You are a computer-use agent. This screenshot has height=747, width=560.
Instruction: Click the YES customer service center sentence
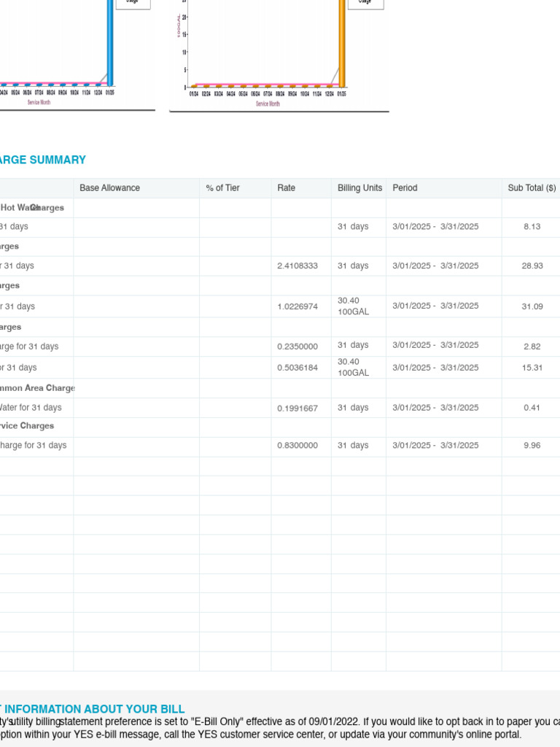tap(260, 735)
